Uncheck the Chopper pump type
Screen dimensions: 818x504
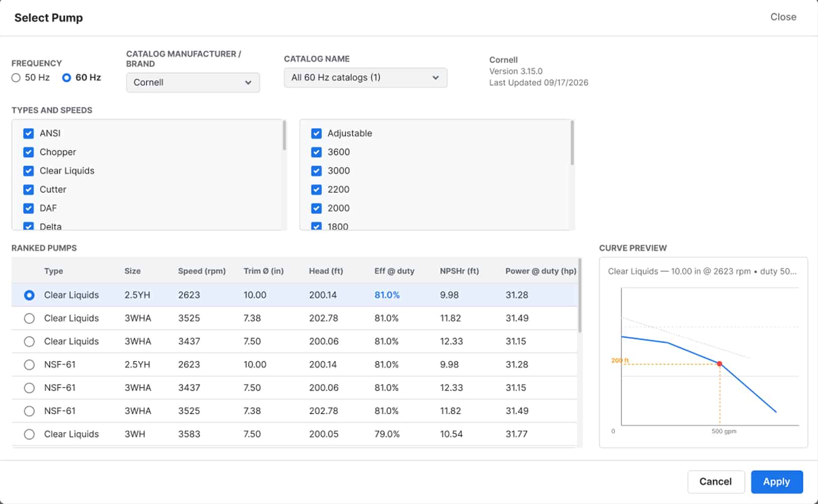[29, 152]
